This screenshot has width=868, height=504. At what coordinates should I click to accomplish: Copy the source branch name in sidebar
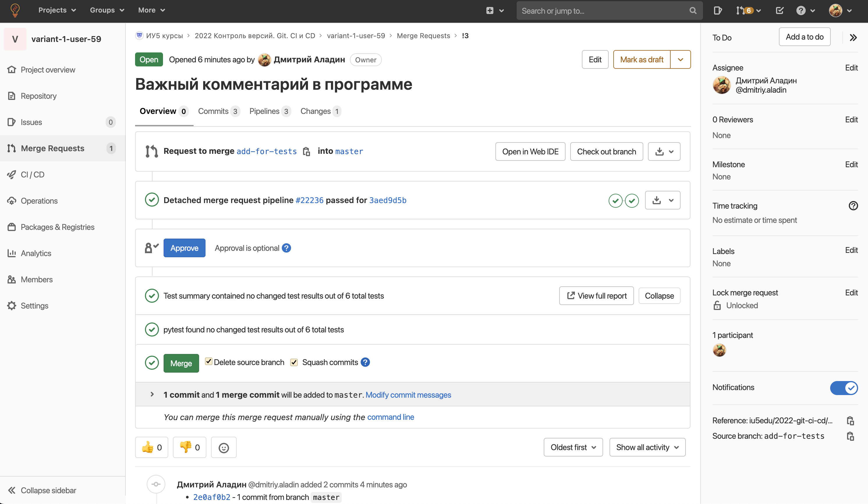[851, 436]
